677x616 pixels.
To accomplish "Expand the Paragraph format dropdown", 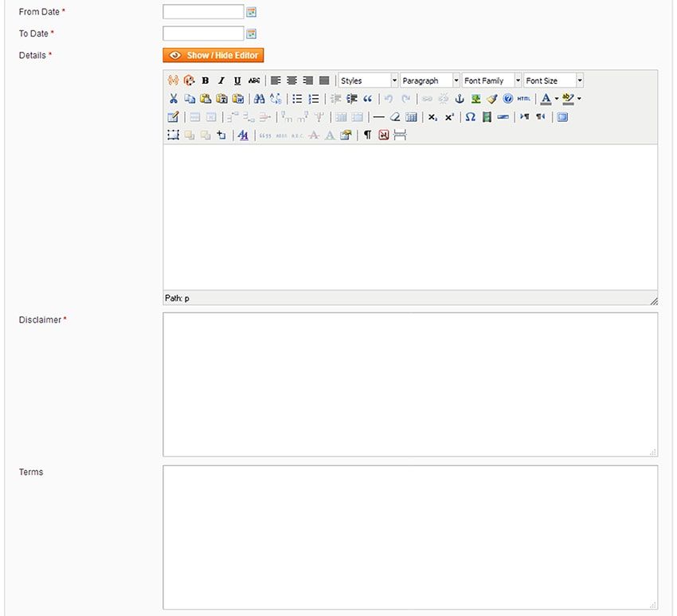I will (x=430, y=80).
